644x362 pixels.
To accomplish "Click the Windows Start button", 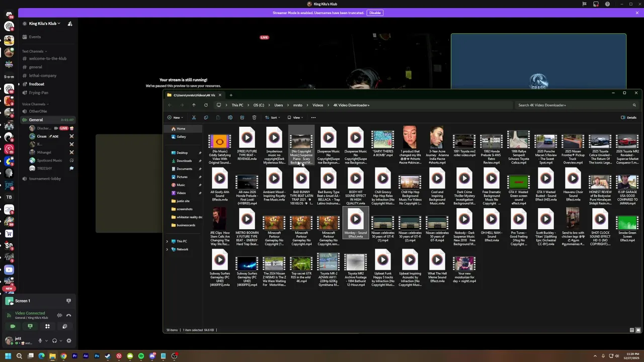I will 8,356.
